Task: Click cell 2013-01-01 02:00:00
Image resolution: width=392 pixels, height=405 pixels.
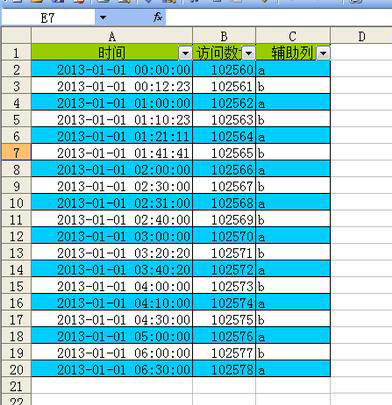Action: 112,169
